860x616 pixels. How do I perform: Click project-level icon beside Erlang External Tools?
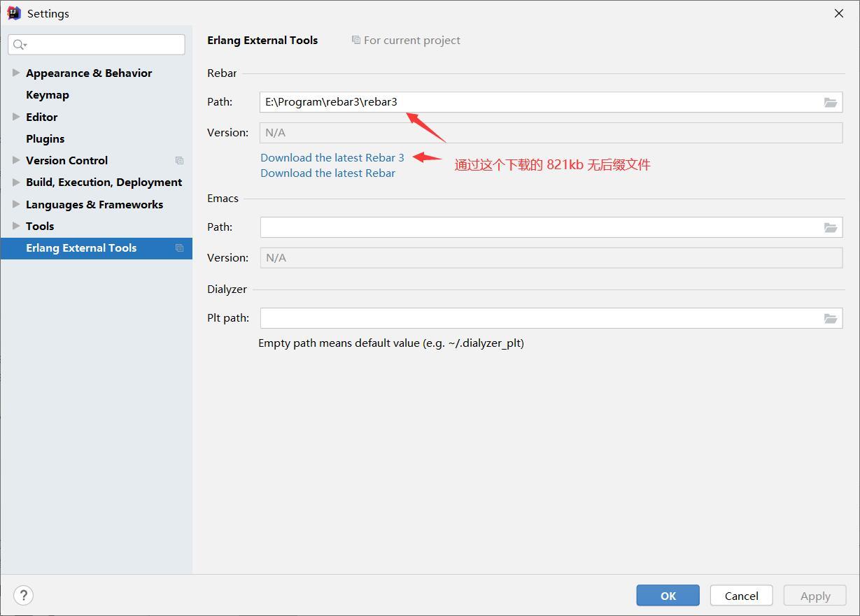(179, 248)
